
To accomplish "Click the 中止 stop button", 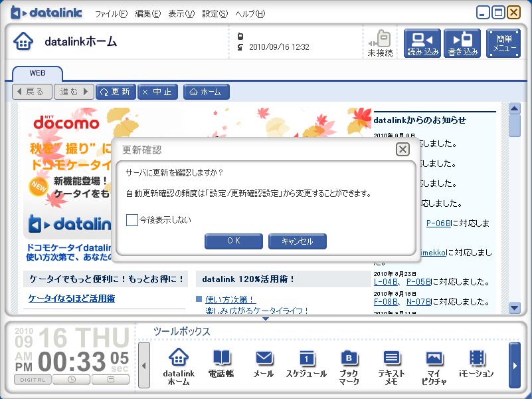I will 158,92.
